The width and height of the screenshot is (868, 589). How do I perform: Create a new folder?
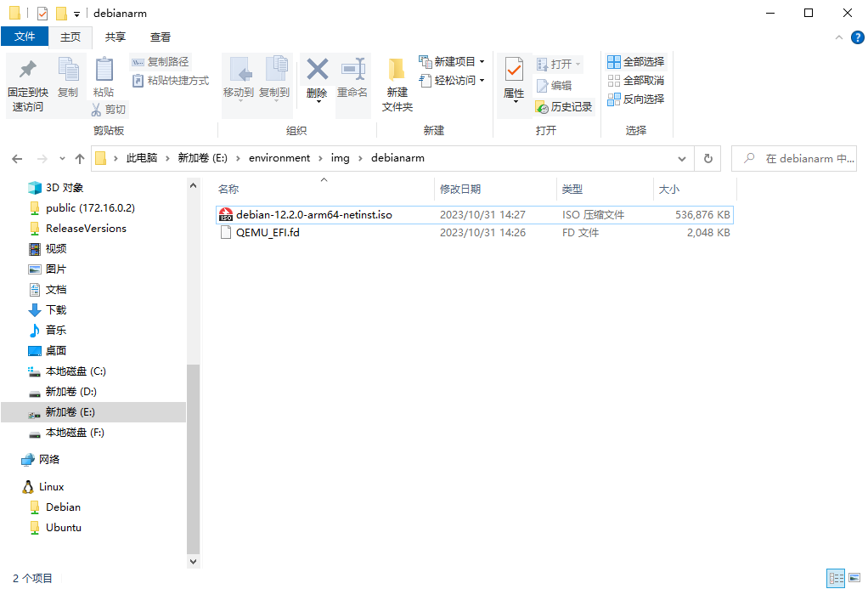click(x=397, y=85)
